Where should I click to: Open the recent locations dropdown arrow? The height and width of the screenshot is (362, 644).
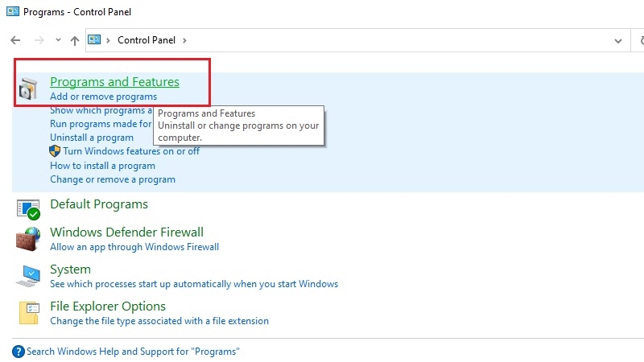click(58, 39)
